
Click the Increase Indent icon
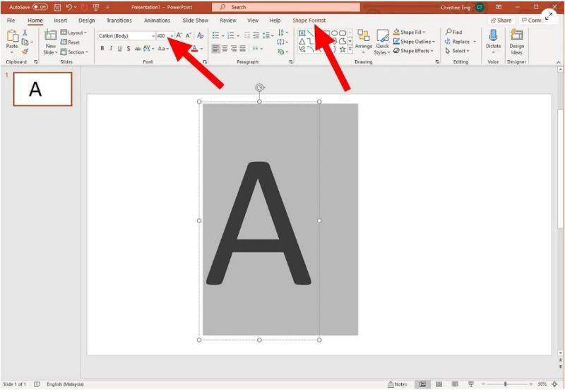click(256, 35)
